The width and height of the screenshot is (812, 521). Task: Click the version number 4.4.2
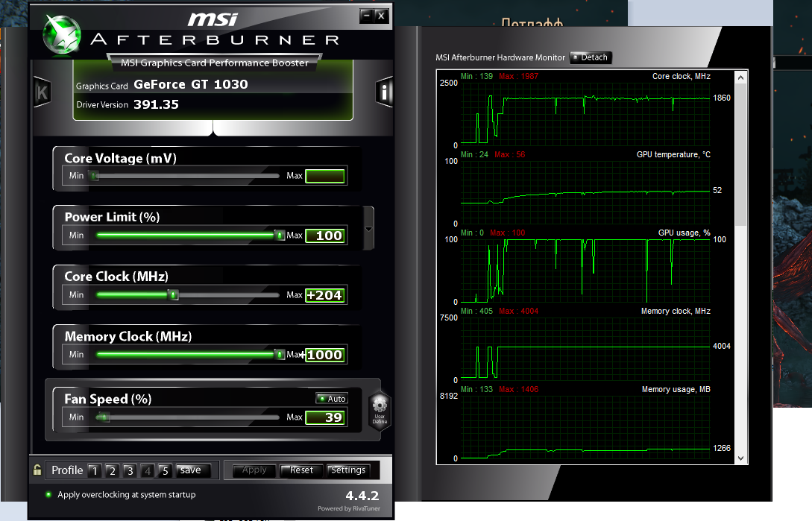362,496
